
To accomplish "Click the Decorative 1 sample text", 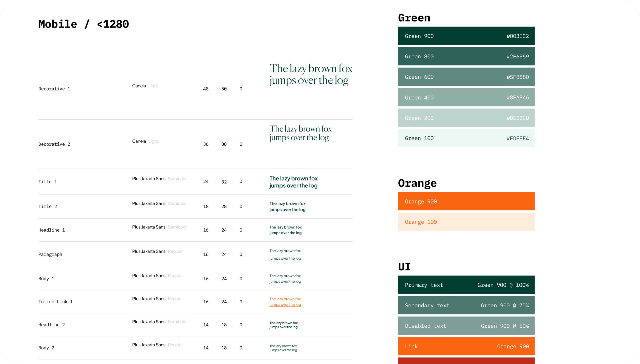I will (x=311, y=74).
